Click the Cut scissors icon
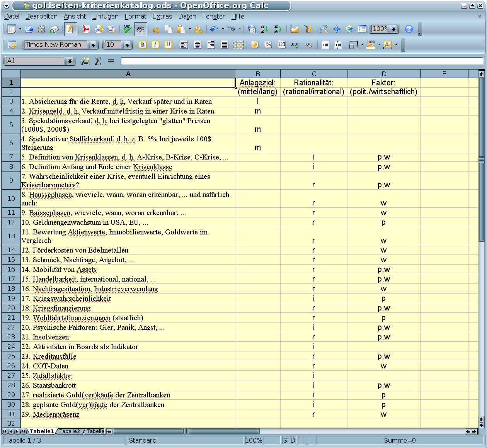The width and height of the screenshot is (487, 448). click(x=156, y=29)
